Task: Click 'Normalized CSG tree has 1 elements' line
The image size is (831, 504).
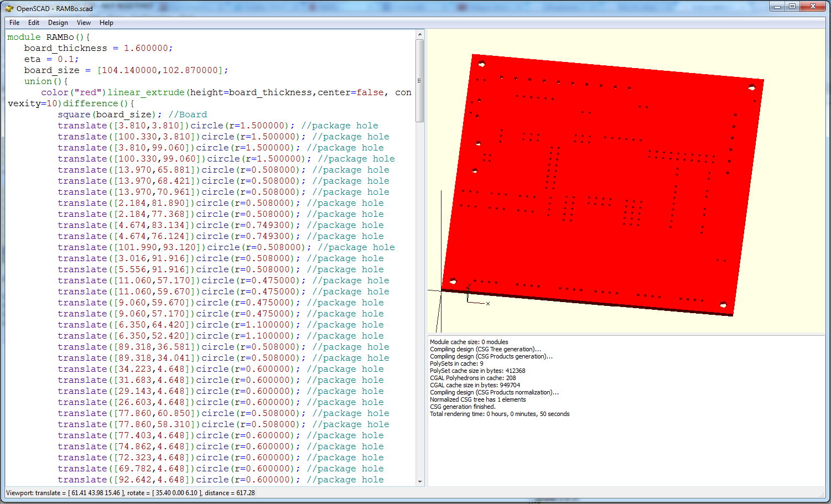Action: click(478, 399)
